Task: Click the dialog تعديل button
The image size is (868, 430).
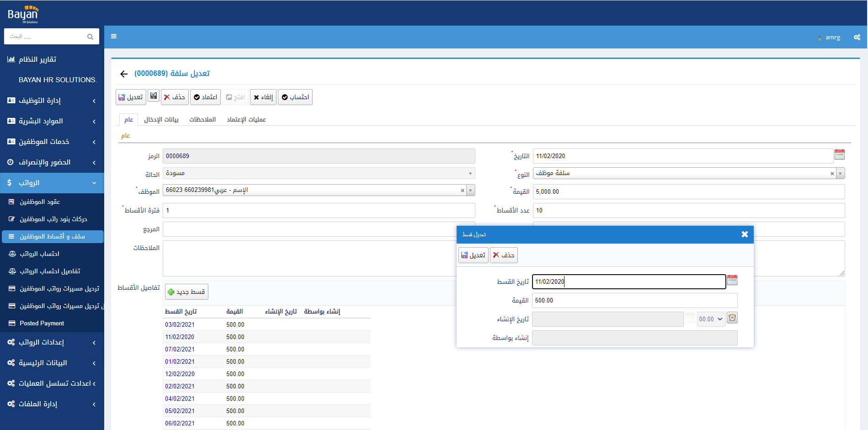Action: click(474, 255)
